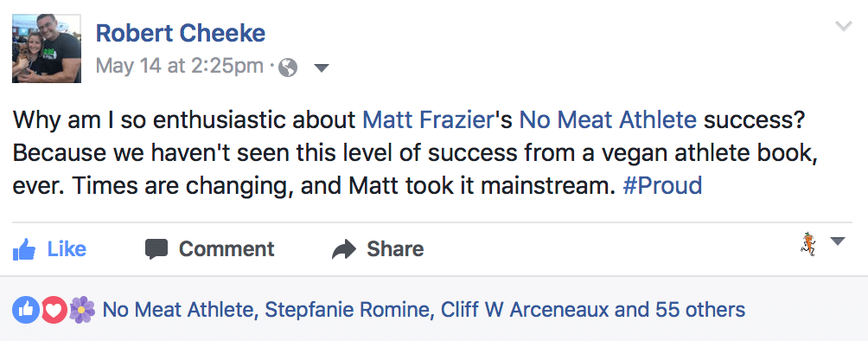Viewport: 868px width, 341px height.
Task: Follow the No Meat Athlete link in post
Action: pyautogui.click(x=608, y=119)
